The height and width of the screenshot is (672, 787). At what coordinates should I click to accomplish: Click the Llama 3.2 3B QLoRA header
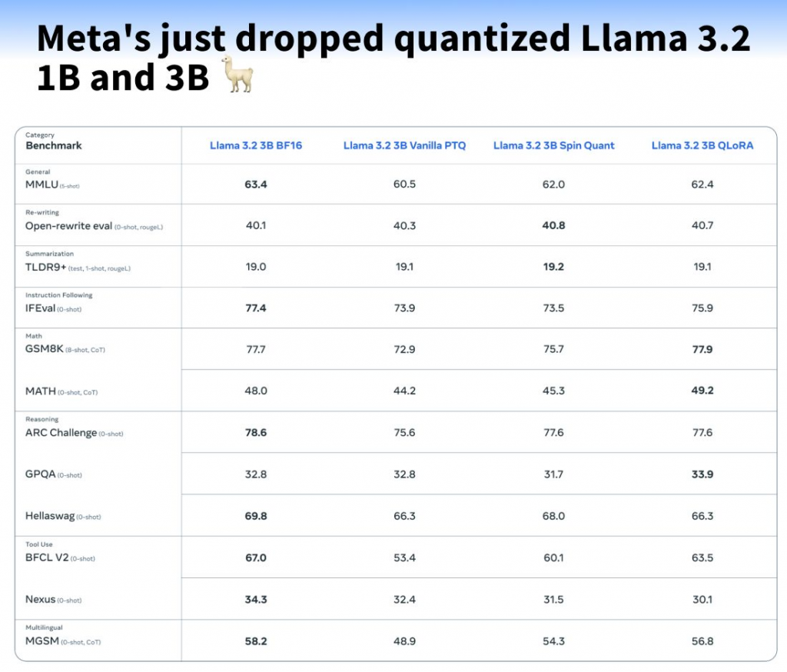[x=702, y=145]
